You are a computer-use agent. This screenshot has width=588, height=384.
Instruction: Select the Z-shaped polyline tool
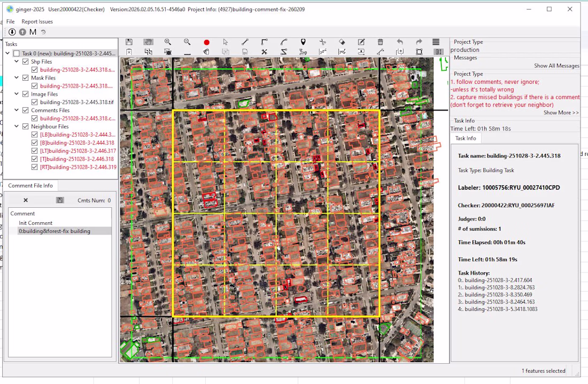284,52
